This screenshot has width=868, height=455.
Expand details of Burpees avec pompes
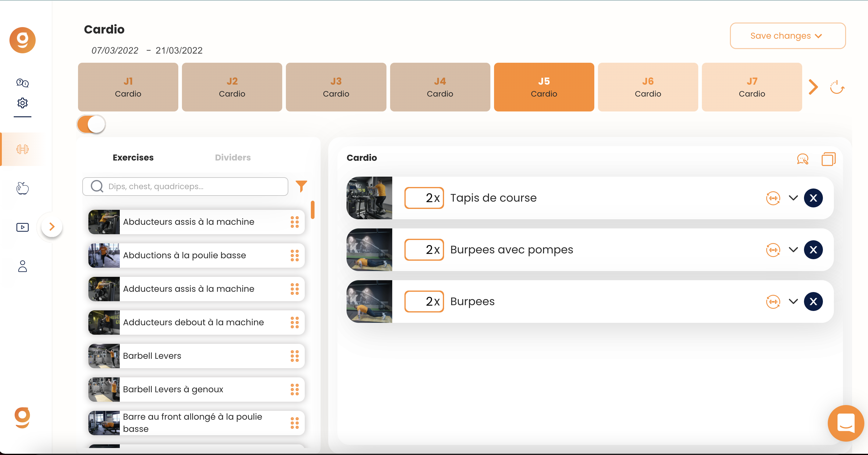tap(794, 250)
